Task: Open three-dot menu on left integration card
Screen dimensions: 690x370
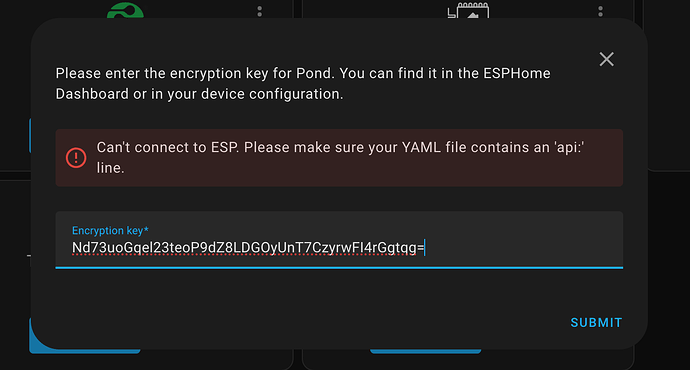Action: pos(260,11)
